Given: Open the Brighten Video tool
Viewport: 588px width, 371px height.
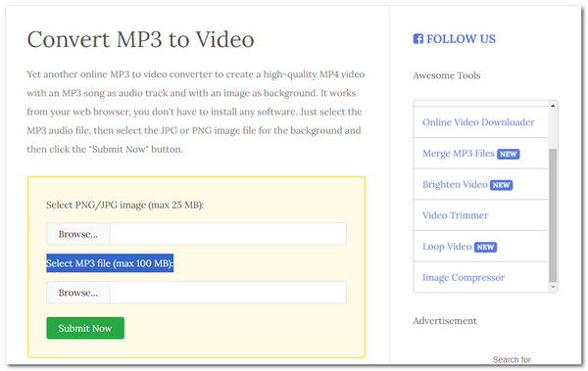Looking at the screenshot, I should [x=455, y=184].
